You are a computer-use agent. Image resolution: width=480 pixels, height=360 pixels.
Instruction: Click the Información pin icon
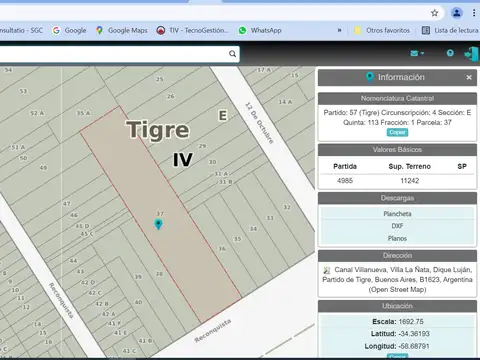pos(369,77)
